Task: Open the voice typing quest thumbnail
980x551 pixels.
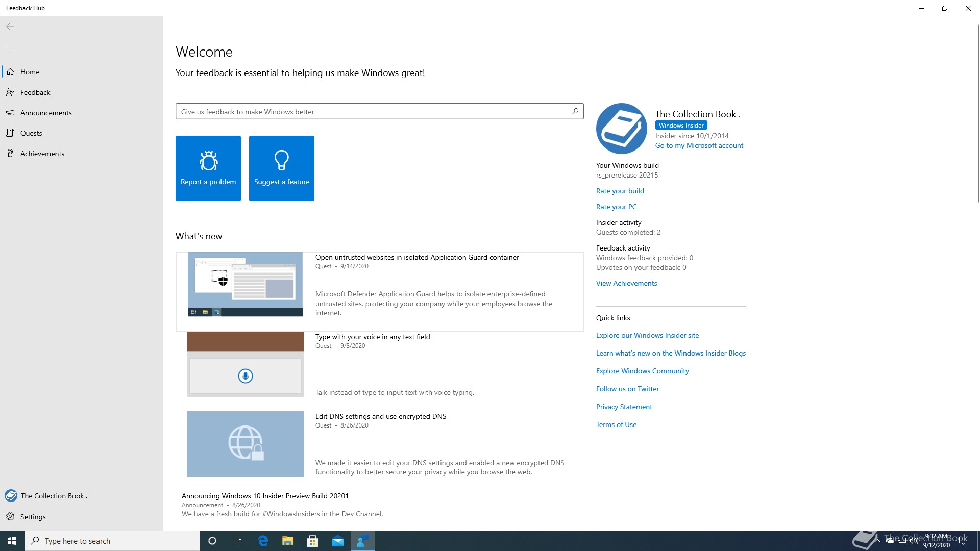Action: pos(245,364)
